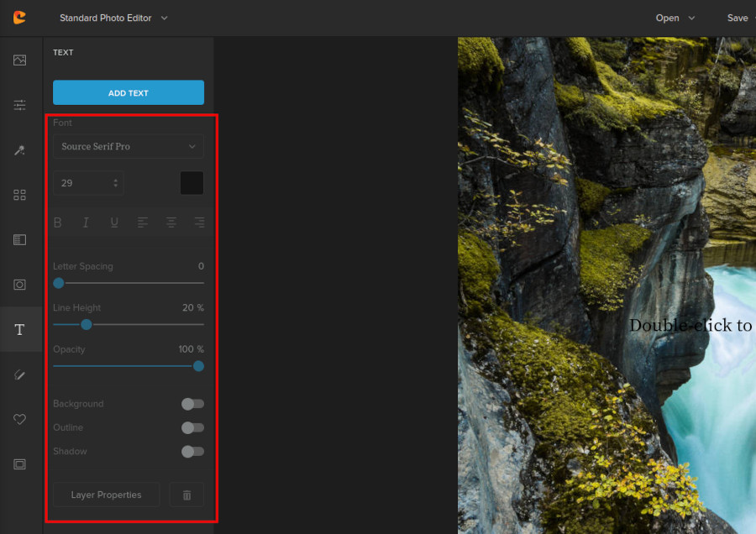This screenshot has height=534, width=756.
Task: Open the Open menu dropdown
Action: (x=675, y=18)
